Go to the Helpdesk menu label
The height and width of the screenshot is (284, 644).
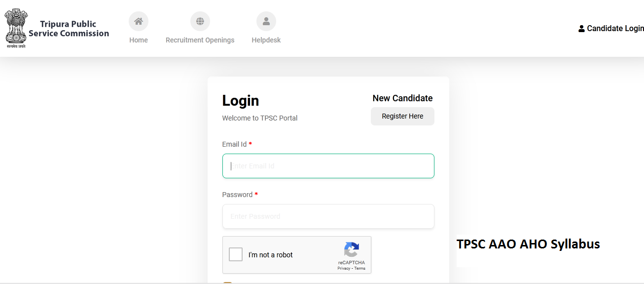[x=266, y=40]
